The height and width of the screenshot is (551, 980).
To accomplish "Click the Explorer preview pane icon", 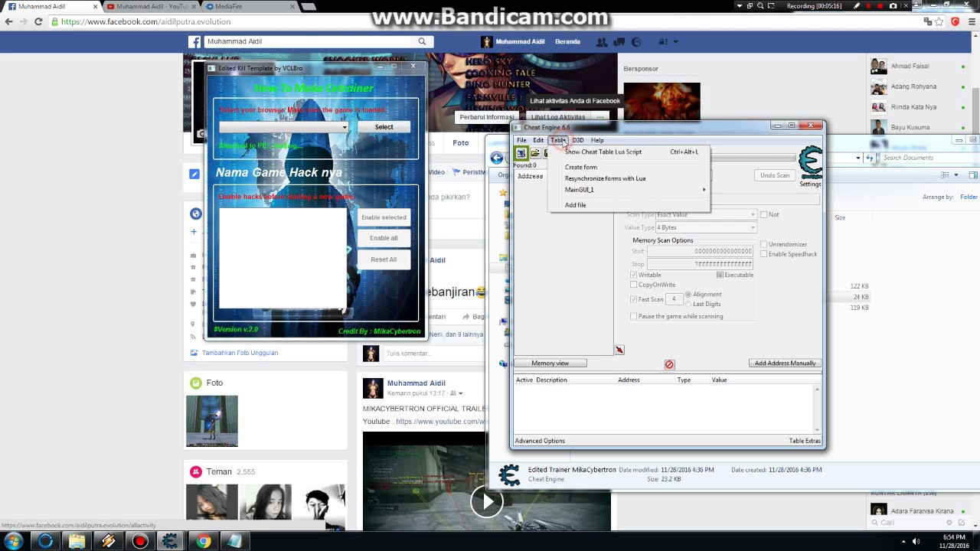I will pos(973,174).
